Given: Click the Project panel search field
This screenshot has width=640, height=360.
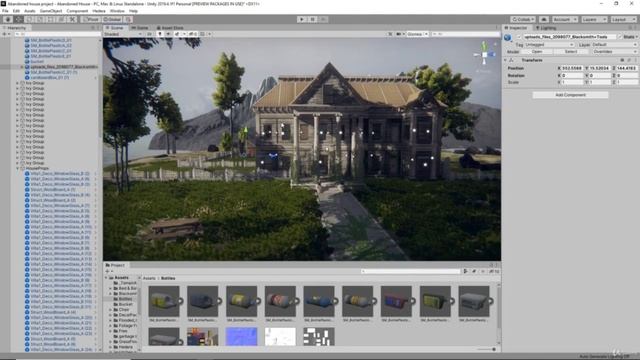Looking at the screenshot, I should 410,271.
